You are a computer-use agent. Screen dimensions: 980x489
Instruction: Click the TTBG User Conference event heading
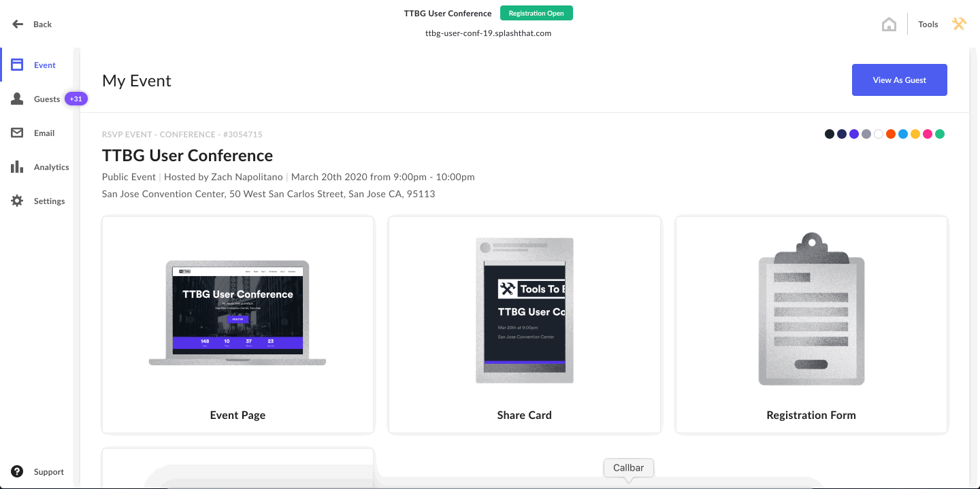pyautogui.click(x=187, y=156)
